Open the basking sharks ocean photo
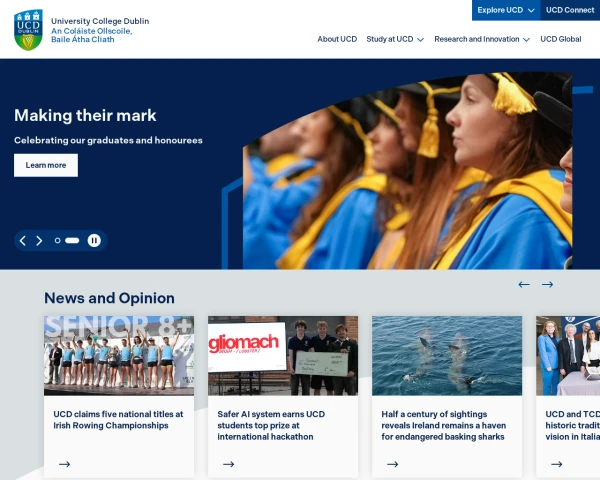Screen dimensions: 600x480 point(447,356)
